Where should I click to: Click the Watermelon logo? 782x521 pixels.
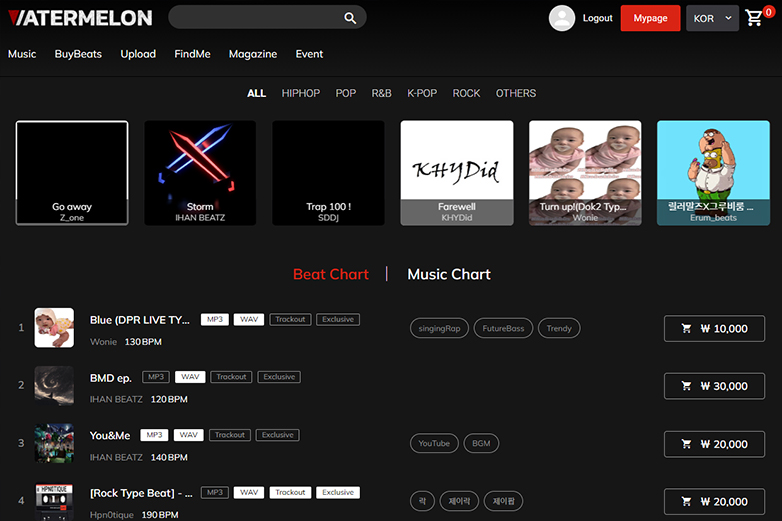tap(80, 18)
